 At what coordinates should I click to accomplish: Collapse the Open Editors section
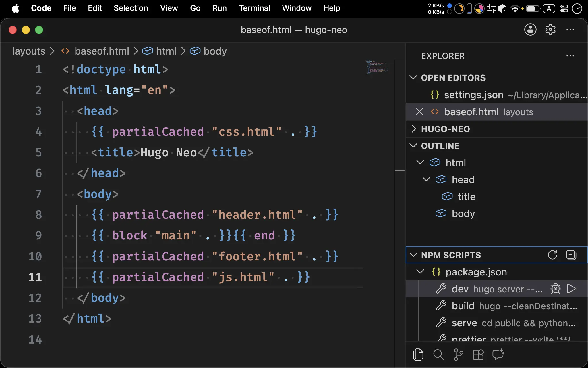tap(413, 78)
